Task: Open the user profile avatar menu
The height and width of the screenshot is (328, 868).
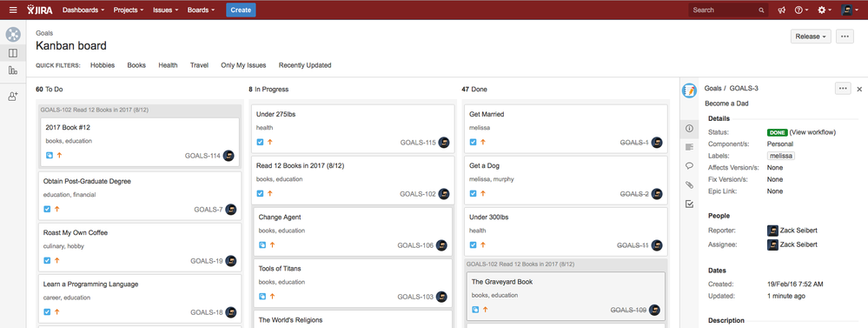Action: pyautogui.click(x=850, y=10)
